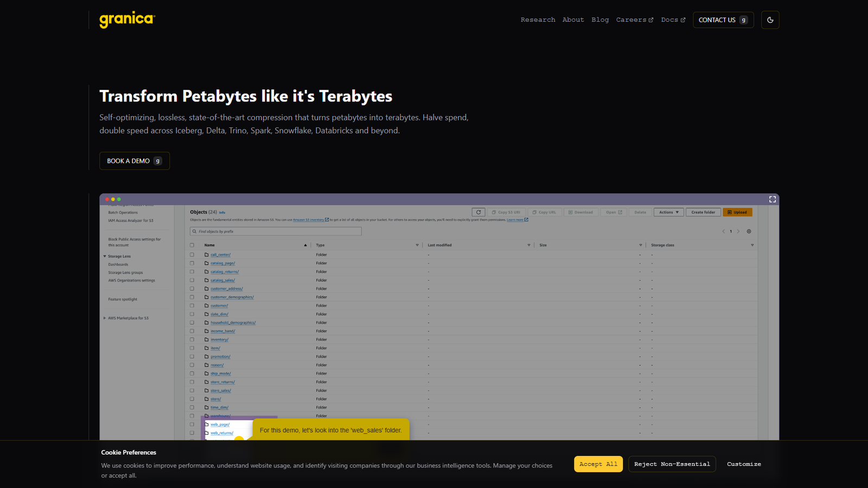Viewport: 868px width, 488px height.
Task: Accept all cookies
Action: tap(598, 464)
